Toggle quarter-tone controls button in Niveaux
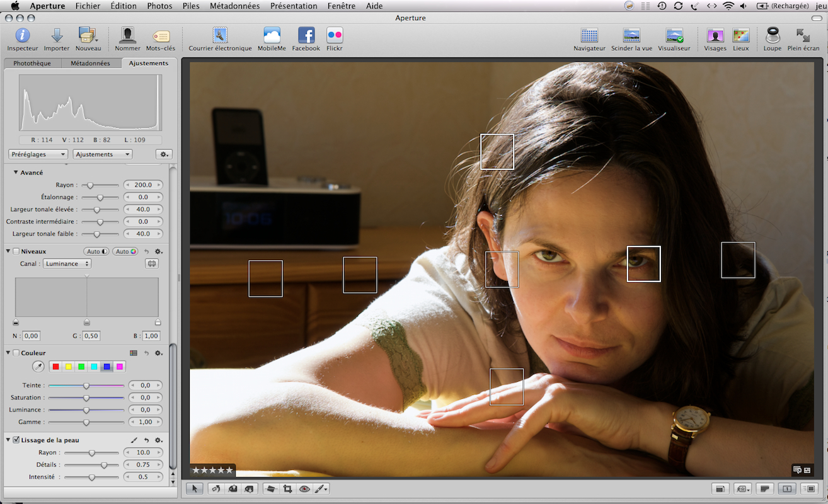Screen dimensions: 828x504 (151, 264)
